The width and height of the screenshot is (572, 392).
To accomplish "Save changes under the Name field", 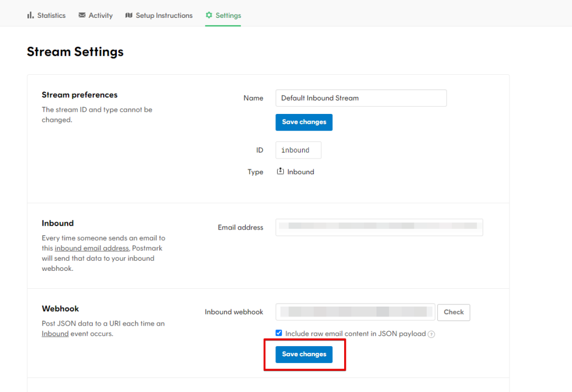I will (x=304, y=122).
